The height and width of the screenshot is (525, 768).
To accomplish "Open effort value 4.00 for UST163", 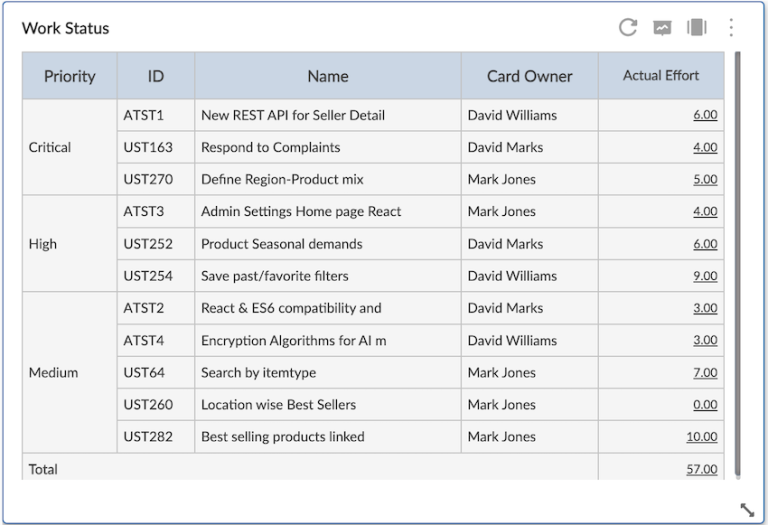I will (705, 147).
